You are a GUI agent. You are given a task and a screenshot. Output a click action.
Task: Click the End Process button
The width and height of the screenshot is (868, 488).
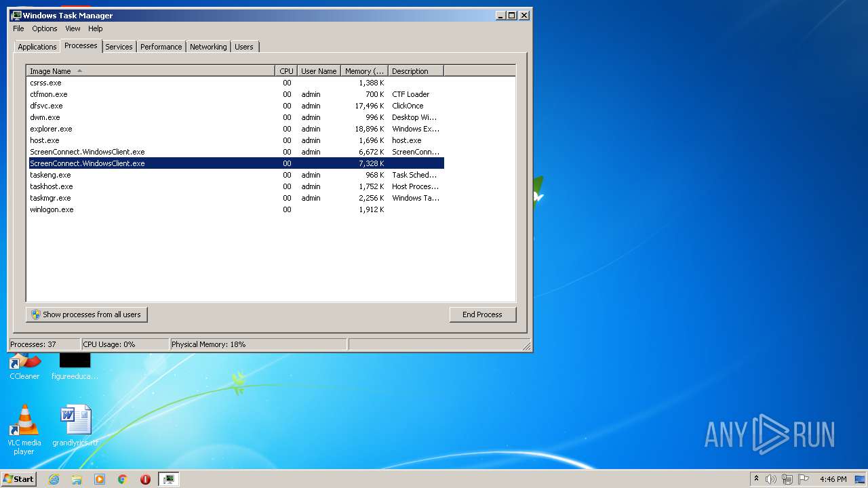point(483,314)
